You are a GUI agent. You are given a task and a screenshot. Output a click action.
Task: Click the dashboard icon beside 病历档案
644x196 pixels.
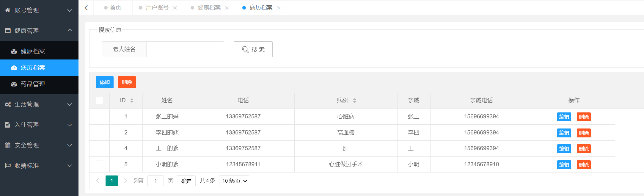click(x=14, y=68)
